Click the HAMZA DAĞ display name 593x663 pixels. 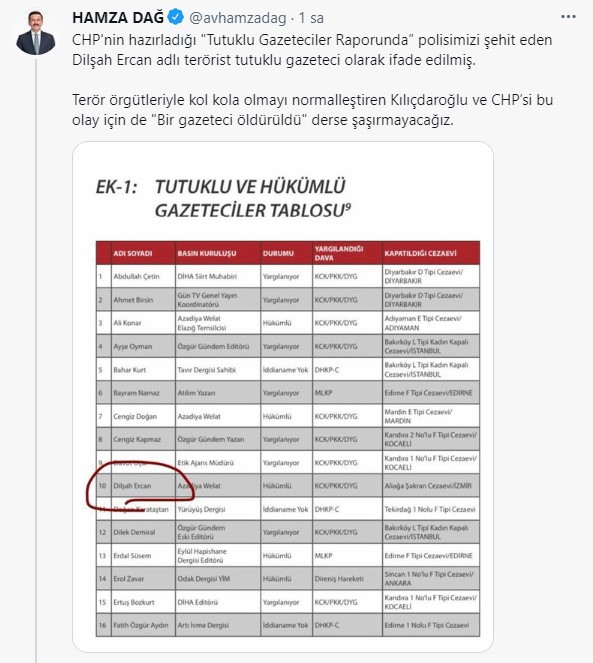[118, 18]
